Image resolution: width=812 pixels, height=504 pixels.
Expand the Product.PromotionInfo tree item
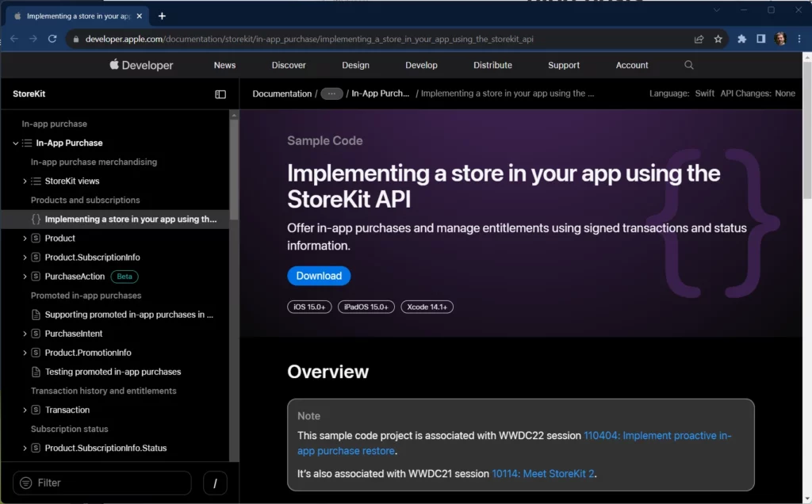[25, 353]
